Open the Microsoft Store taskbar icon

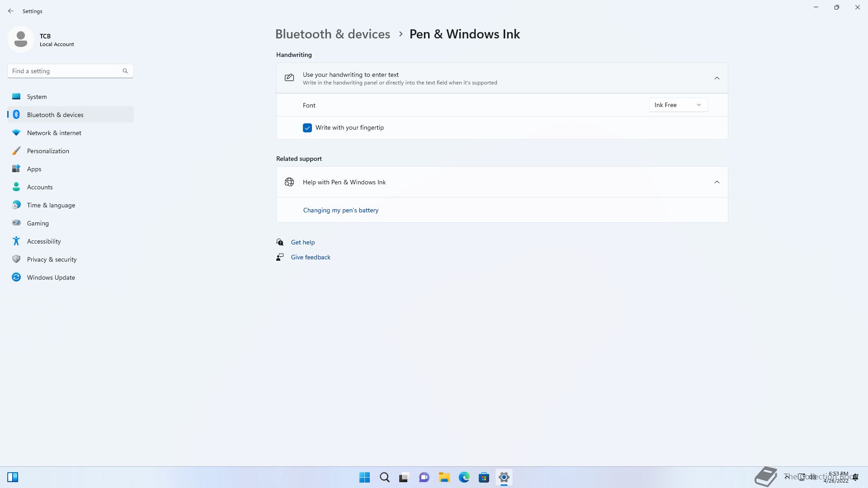point(484,477)
